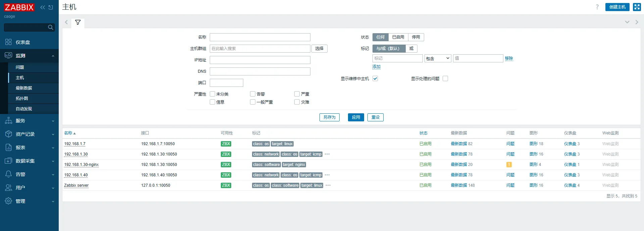Toggle the 告警 severity checkbox
644x231 pixels.
coord(253,94)
